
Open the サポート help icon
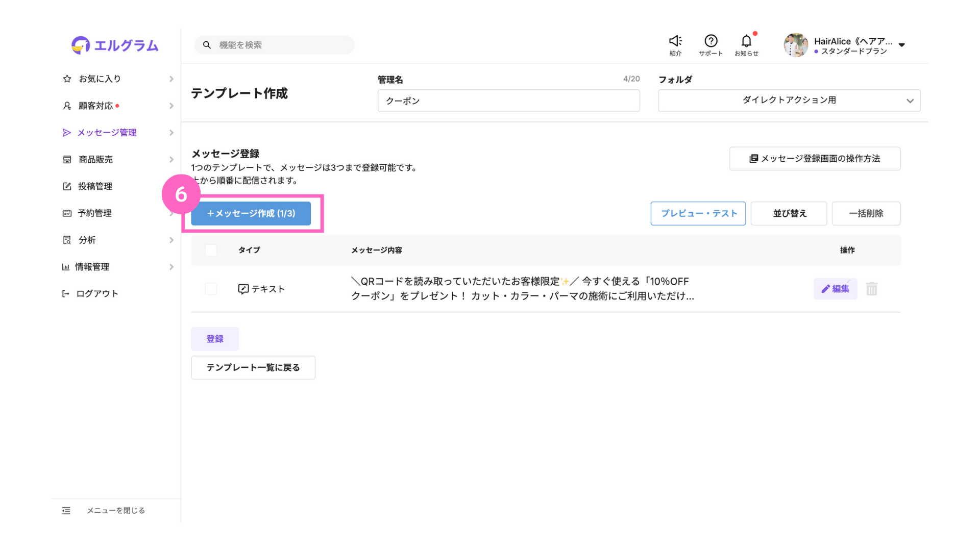(711, 41)
